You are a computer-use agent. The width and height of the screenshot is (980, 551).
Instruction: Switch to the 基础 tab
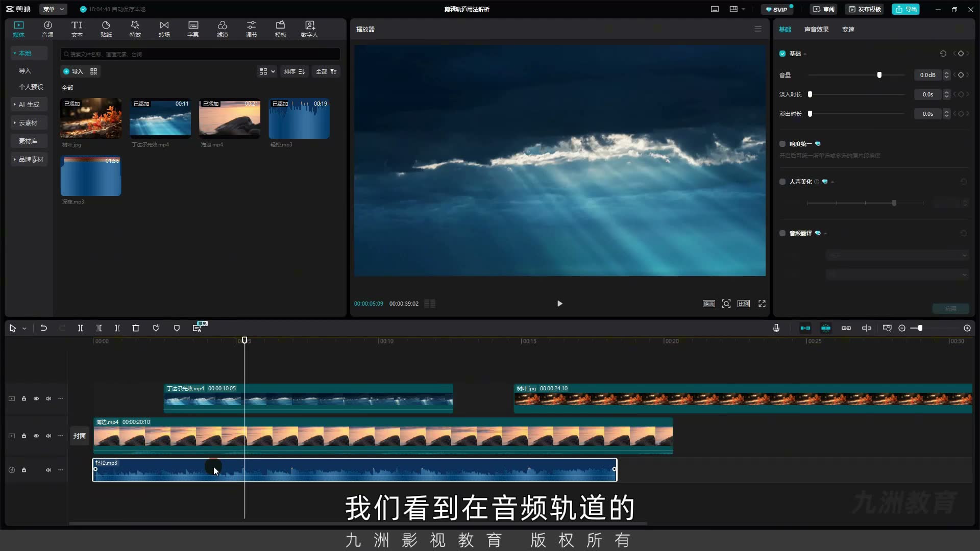point(785,29)
